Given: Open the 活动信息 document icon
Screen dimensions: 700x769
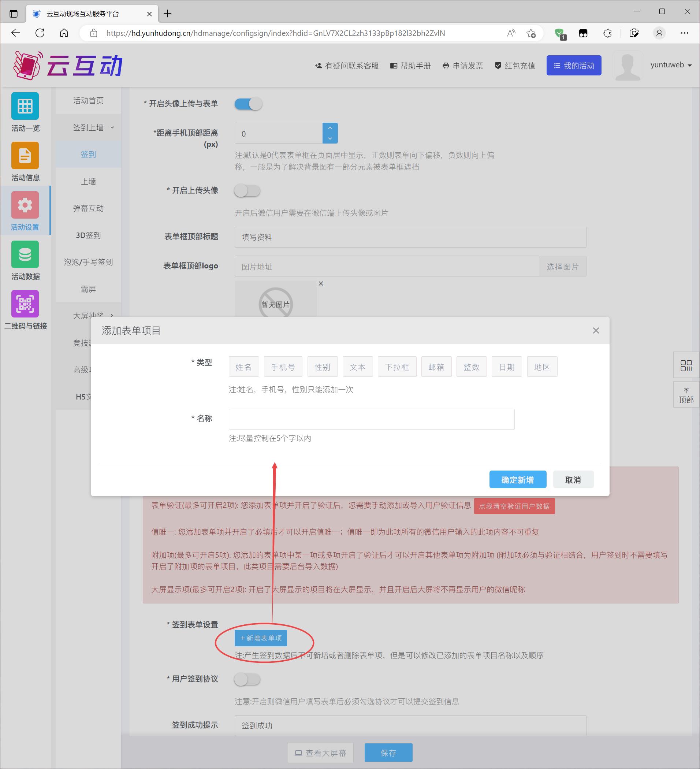Looking at the screenshot, I should [25, 156].
